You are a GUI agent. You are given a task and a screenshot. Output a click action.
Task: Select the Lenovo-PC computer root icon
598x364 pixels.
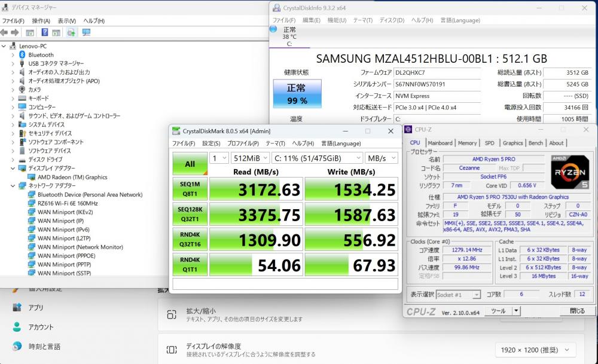point(13,46)
